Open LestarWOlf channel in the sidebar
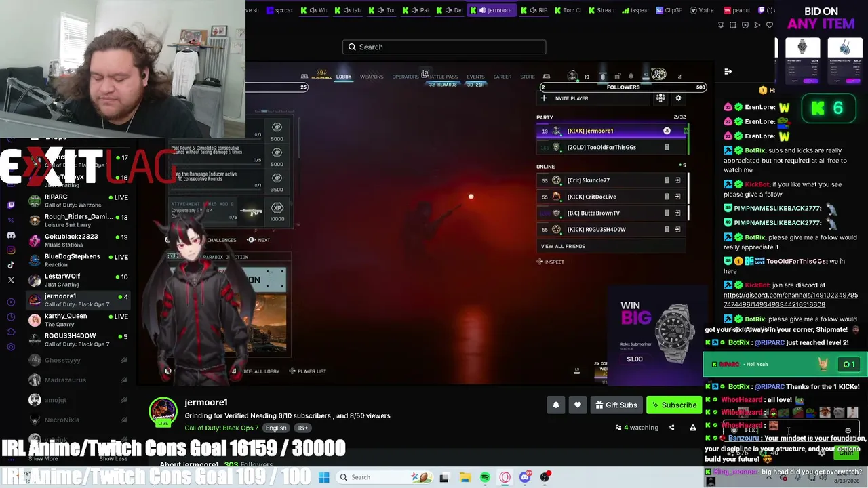The height and width of the screenshot is (488, 868). coord(77,280)
